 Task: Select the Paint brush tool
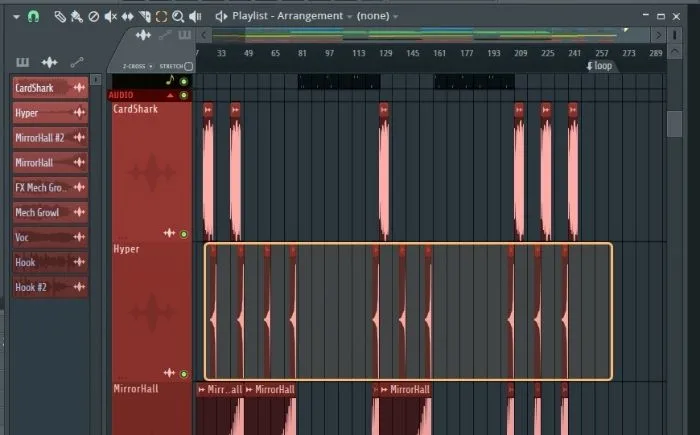tap(77, 17)
